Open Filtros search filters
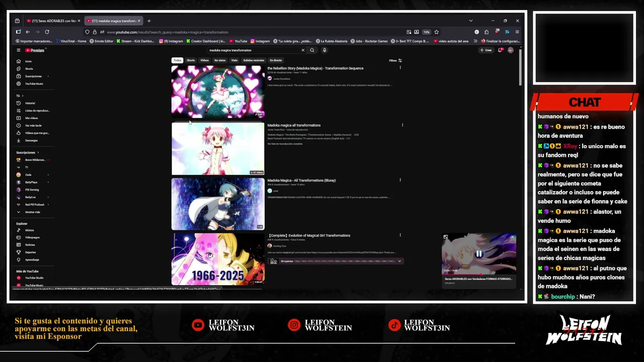 pyautogui.click(x=395, y=60)
